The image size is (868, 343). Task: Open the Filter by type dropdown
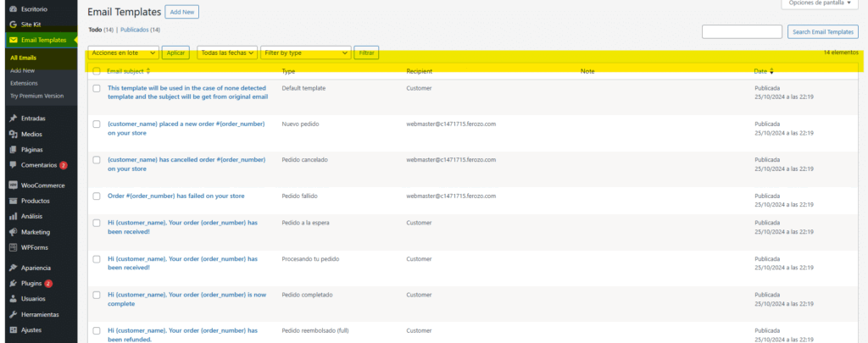coord(306,53)
